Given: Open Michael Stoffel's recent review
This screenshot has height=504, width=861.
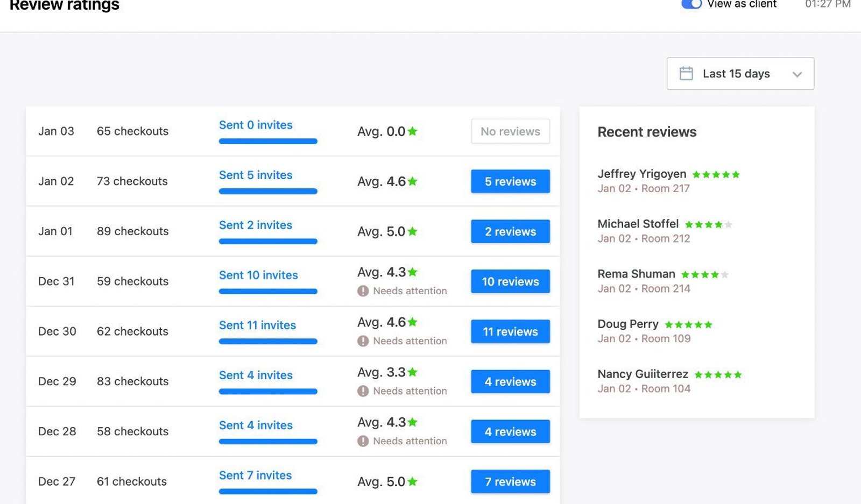Looking at the screenshot, I should pos(665,231).
